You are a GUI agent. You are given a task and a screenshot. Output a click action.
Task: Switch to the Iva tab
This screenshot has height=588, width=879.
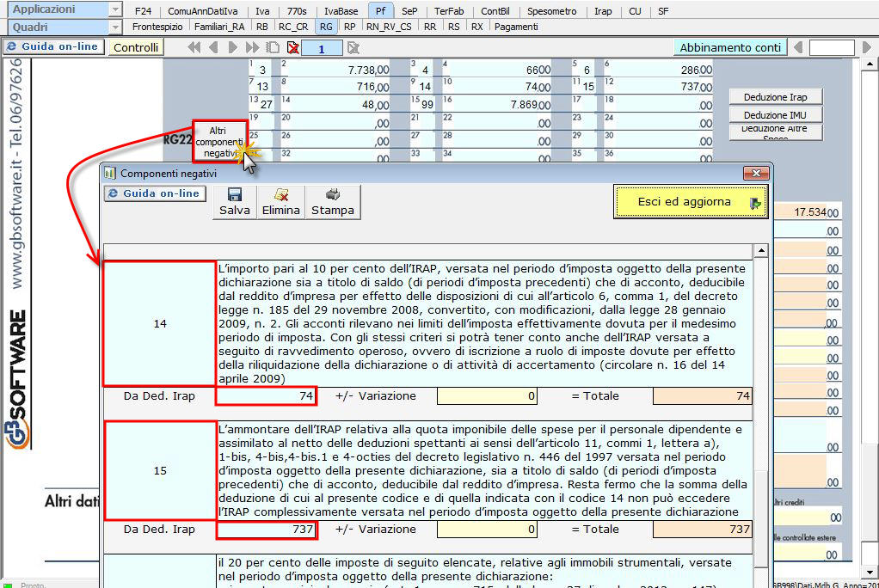[x=262, y=10]
